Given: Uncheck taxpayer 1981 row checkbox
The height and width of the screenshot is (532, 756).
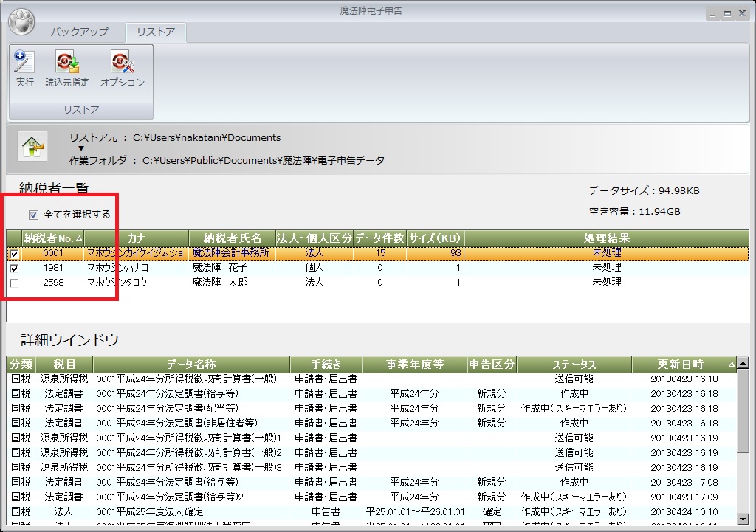Looking at the screenshot, I should (x=14, y=268).
